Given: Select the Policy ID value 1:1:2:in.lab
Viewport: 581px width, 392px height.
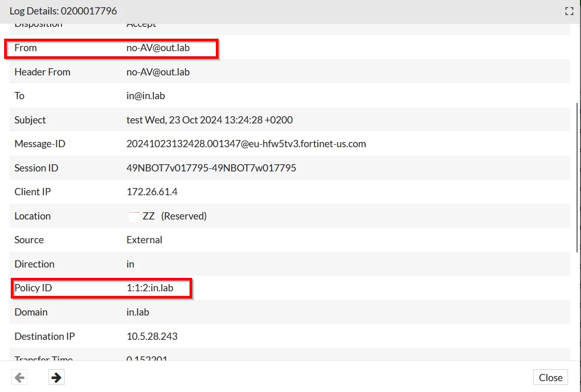Looking at the screenshot, I should [x=150, y=288].
